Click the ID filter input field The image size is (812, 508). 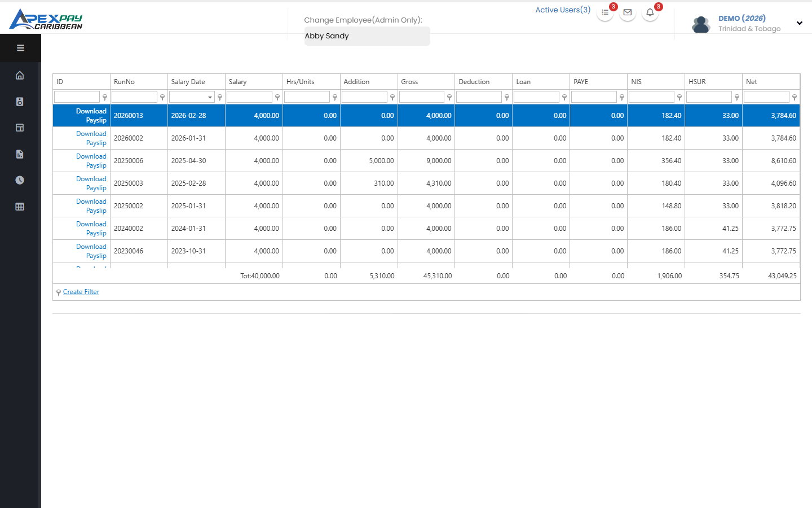(77, 97)
